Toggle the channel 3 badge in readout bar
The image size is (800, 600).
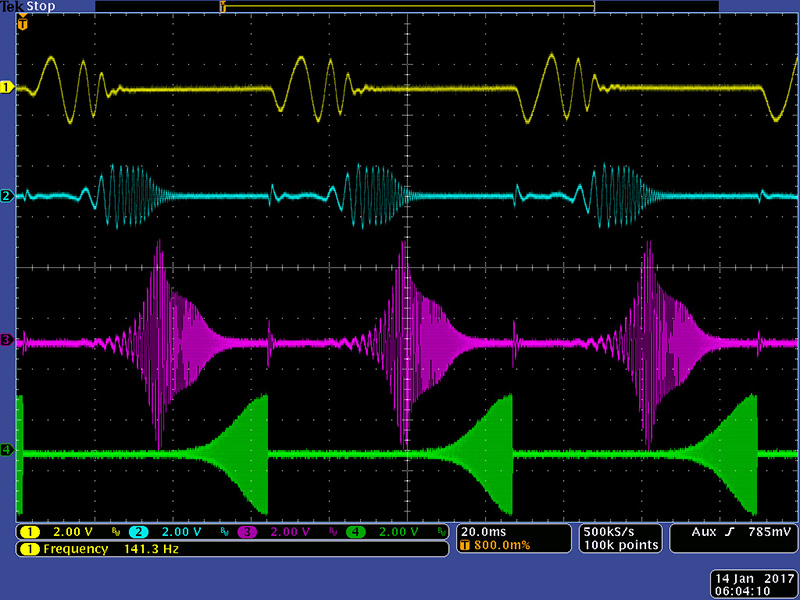[x=248, y=531]
